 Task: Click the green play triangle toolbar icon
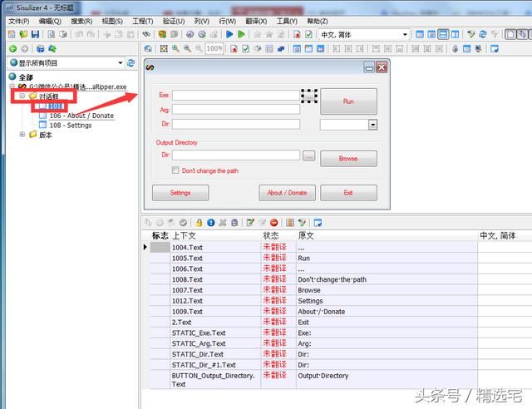point(241,34)
